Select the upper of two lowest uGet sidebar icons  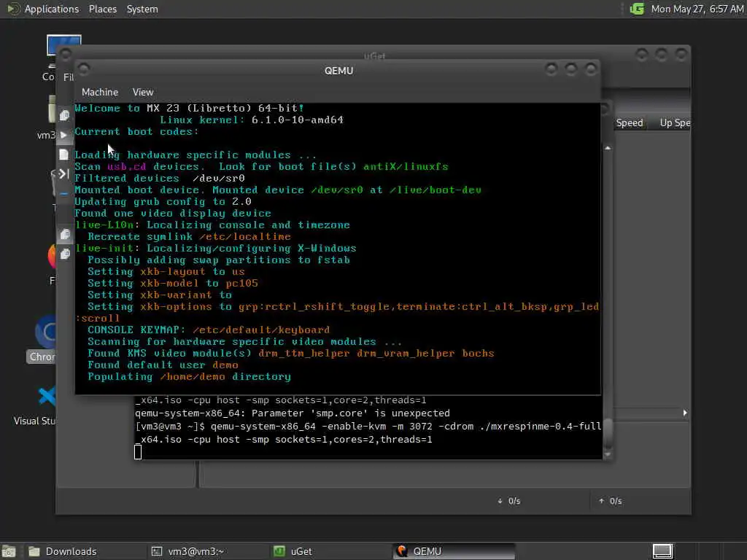65,234
